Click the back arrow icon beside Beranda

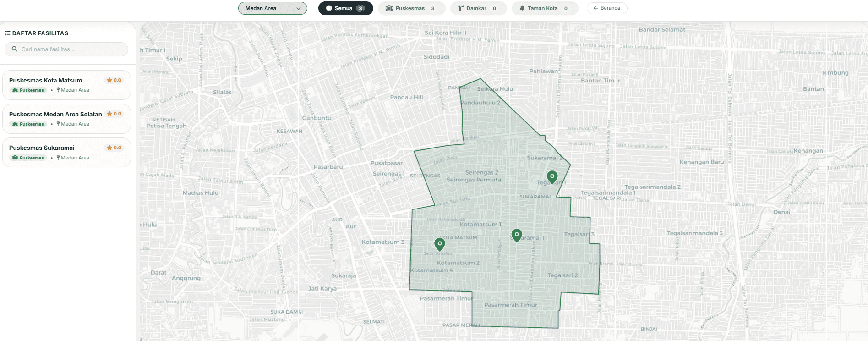595,8
